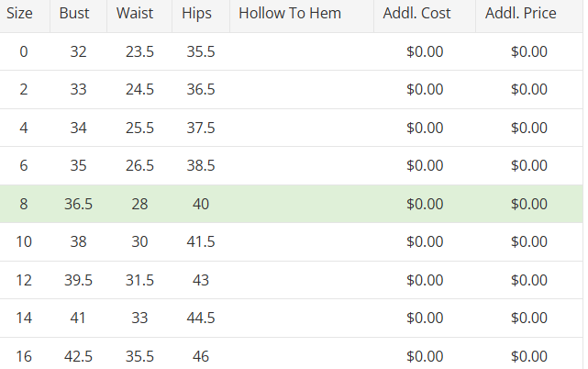588x369 pixels.
Task: Click the Hollow To Hem column header
Action: point(289,14)
